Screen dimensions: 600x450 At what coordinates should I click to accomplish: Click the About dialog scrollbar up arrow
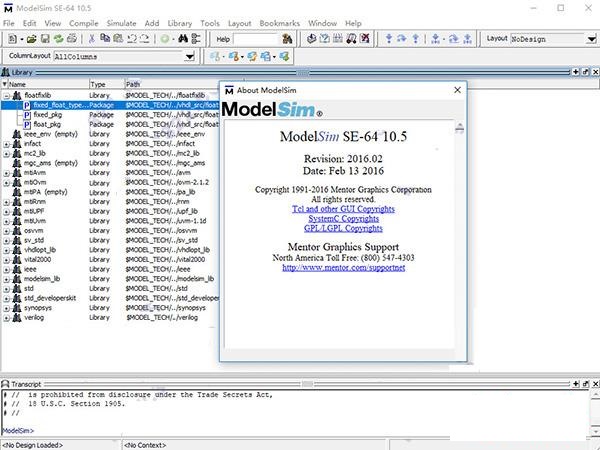pyautogui.click(x=460, y=127)
